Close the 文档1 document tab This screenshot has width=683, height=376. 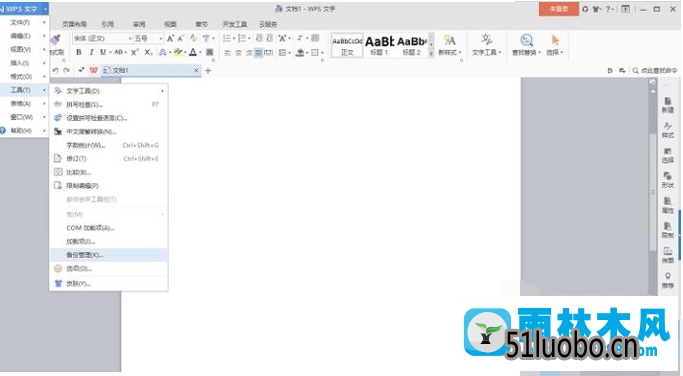(x=196, y=70)
